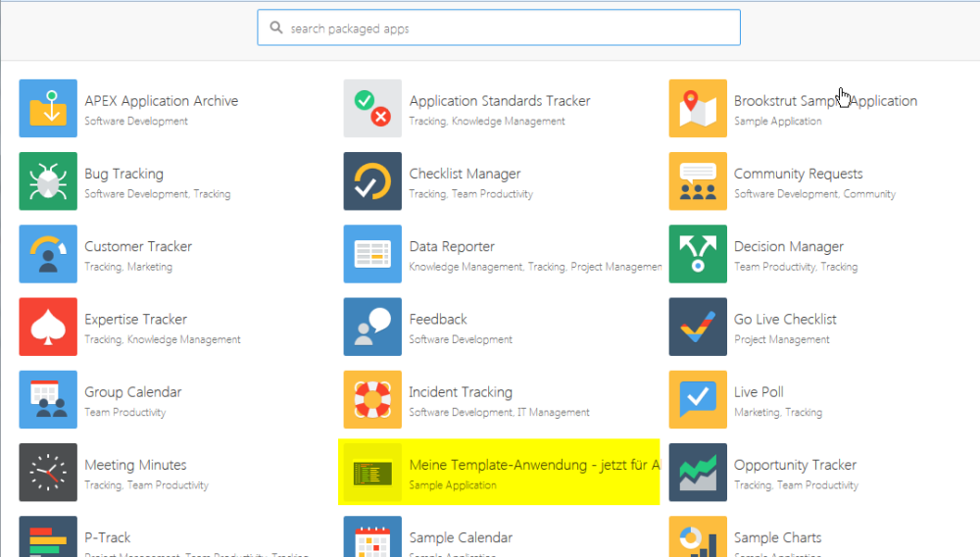The width and height of the screenshot is (980, 557).
Task: Open the Application Standards Tracker icon
Action: click(x=372, y=108)
